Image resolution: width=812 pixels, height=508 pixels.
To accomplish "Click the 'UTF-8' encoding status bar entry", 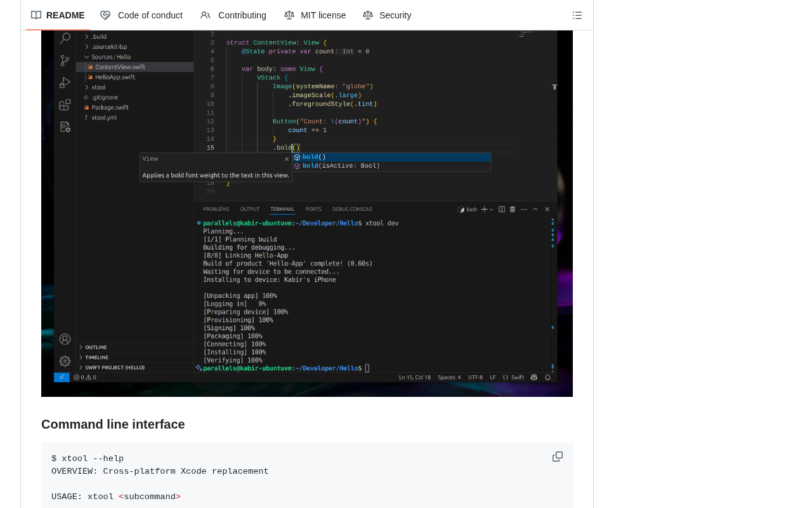I will coord(475,377).
